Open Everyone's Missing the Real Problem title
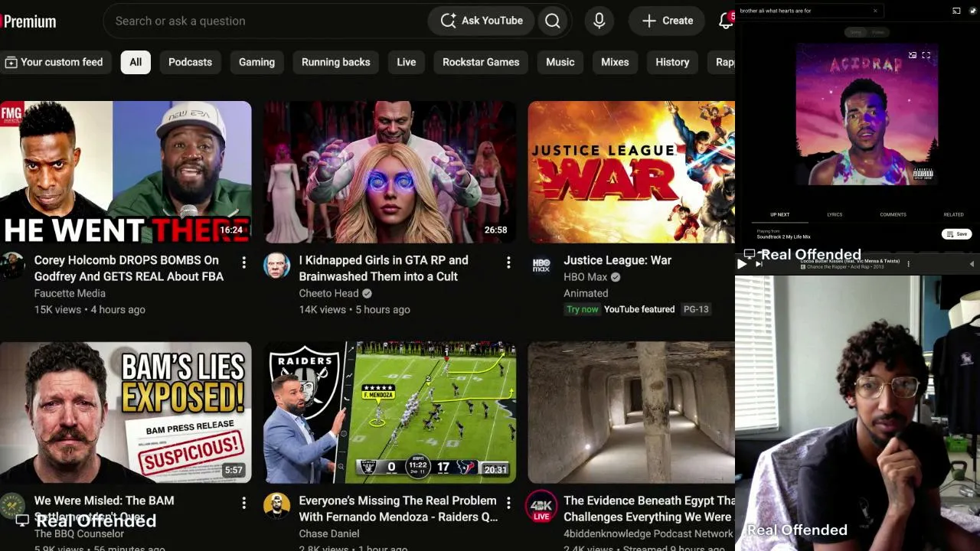 click(x=398, y=508)
